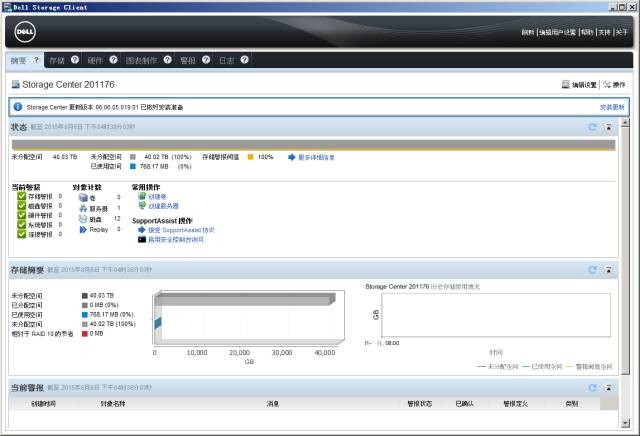Open the Actions (操作) label
Screen dimensions: 640x436
click(619, 85)
